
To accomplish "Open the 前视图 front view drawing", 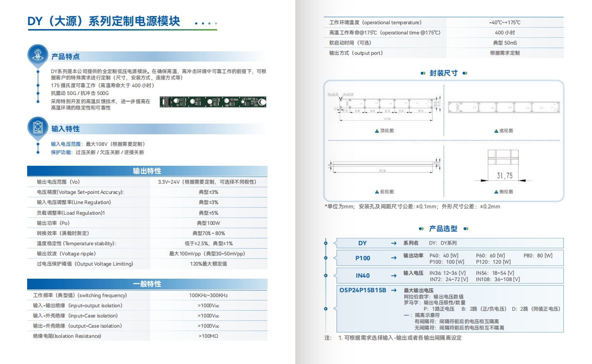I will pyautogui.click(x=384, y=165).
